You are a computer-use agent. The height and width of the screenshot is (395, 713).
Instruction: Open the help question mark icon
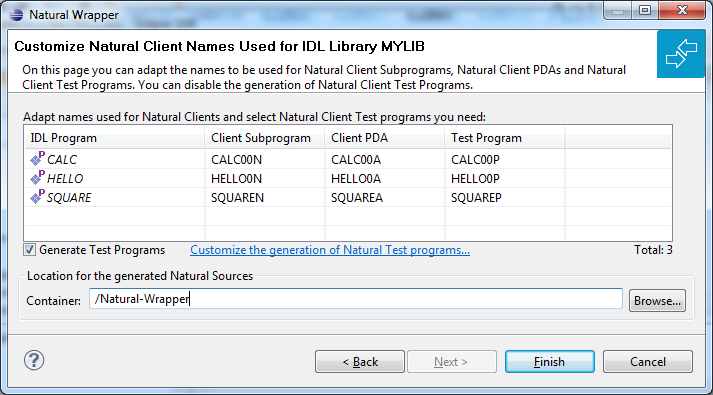tap(34, 360)
